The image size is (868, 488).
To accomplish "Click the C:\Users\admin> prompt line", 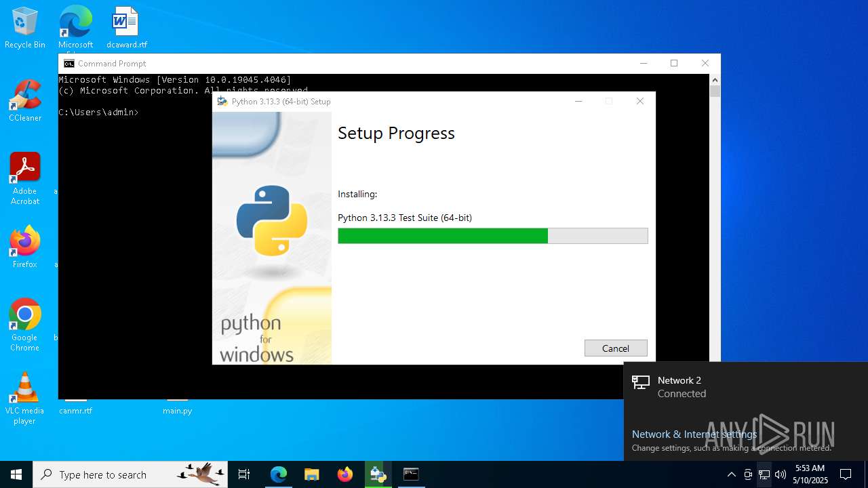I will (x=99, y=112).
